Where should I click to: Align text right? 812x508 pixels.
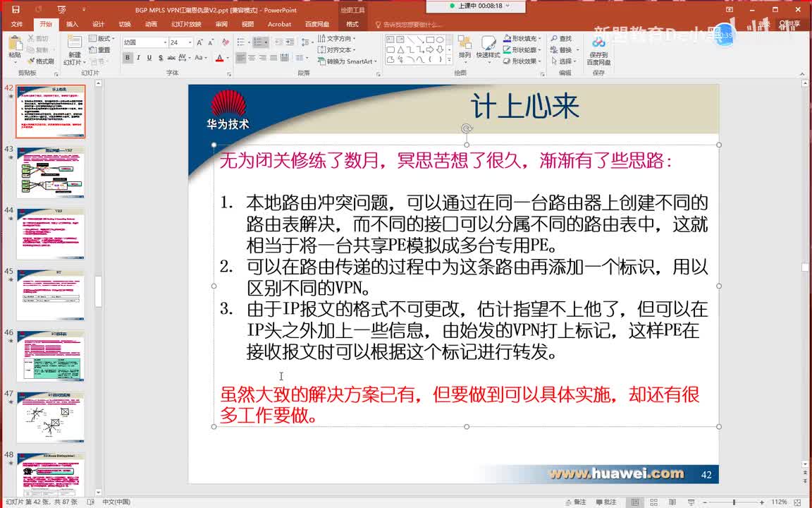click(262, 58)
